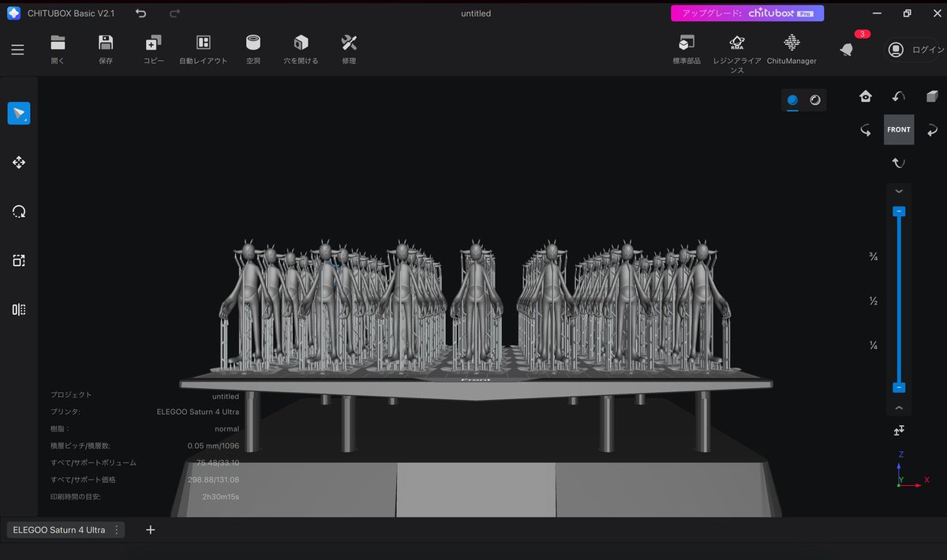
Task: Save the project with 保存
Action: click(106, 49)
